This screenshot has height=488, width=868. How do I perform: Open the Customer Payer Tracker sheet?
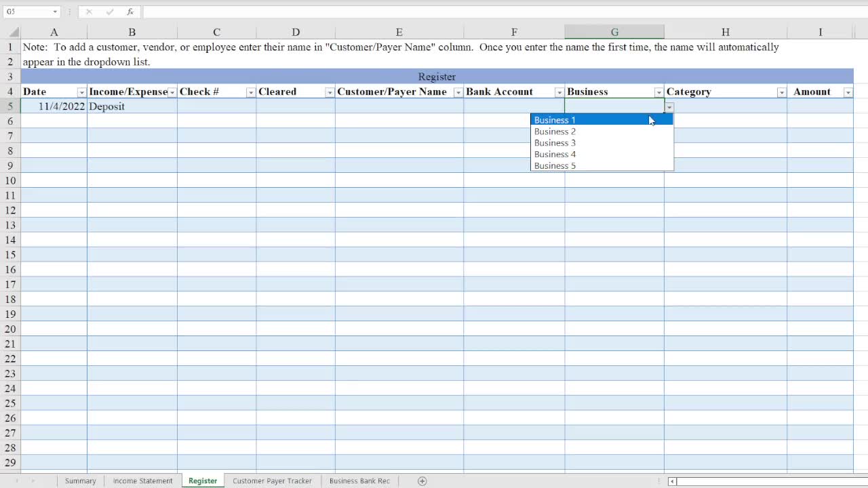(x=272, y=481)
